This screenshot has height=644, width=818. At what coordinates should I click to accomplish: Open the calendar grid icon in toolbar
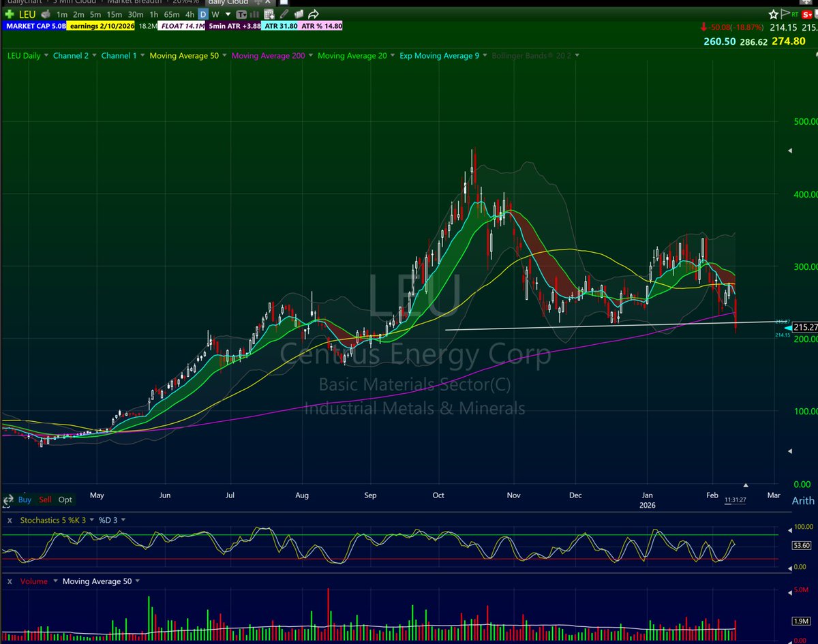click(269, 14)
